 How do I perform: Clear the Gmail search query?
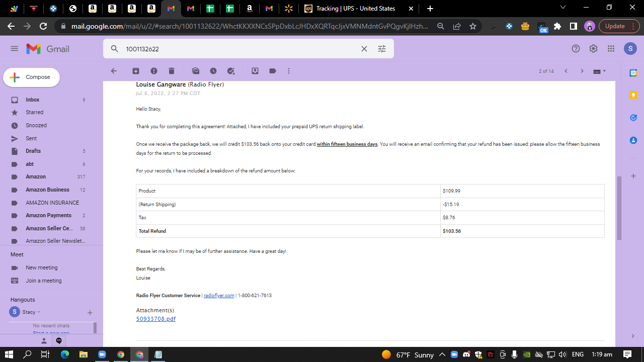364,49
